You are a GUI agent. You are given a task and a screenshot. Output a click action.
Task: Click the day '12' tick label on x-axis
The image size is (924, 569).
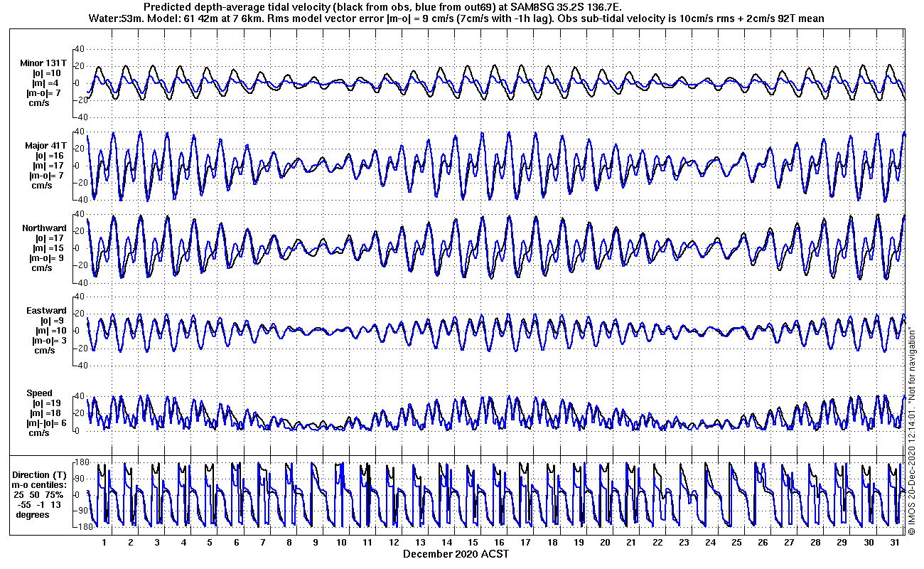click(394, 542)
